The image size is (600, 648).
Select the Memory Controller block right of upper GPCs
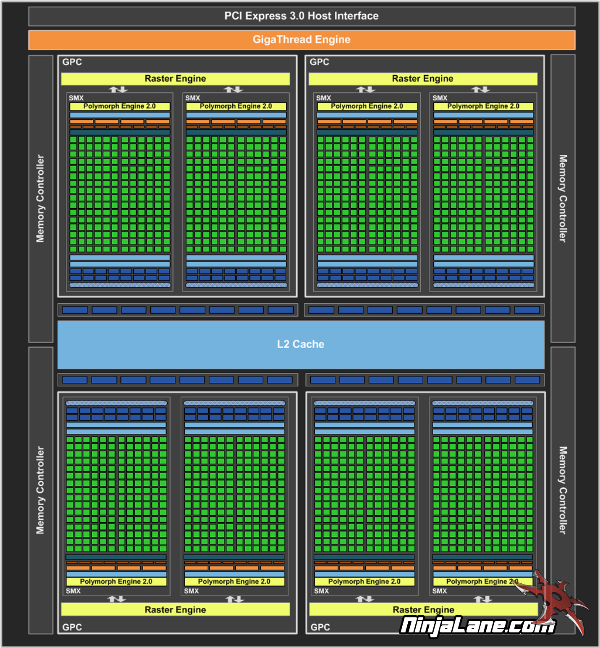pos(563,199)
